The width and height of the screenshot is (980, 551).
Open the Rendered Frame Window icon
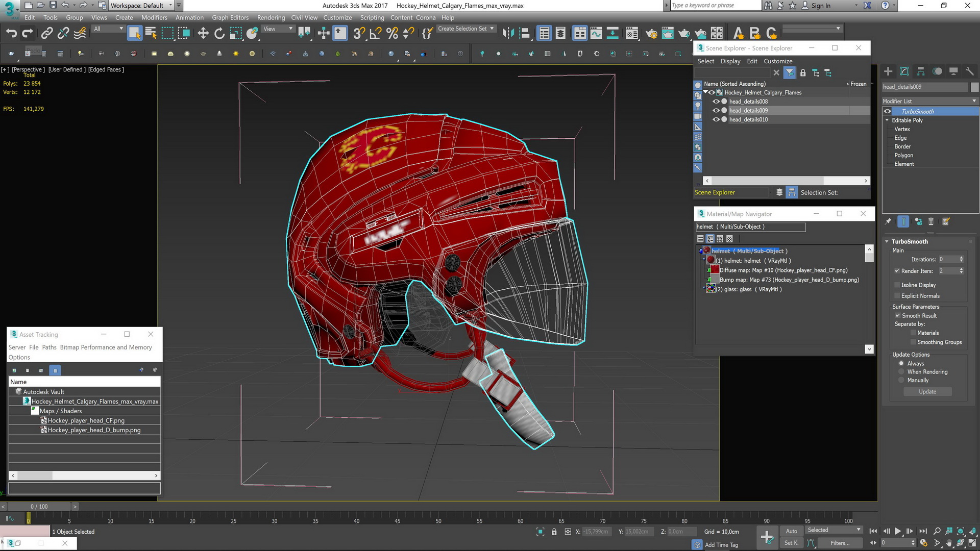[x=668, y=34]
